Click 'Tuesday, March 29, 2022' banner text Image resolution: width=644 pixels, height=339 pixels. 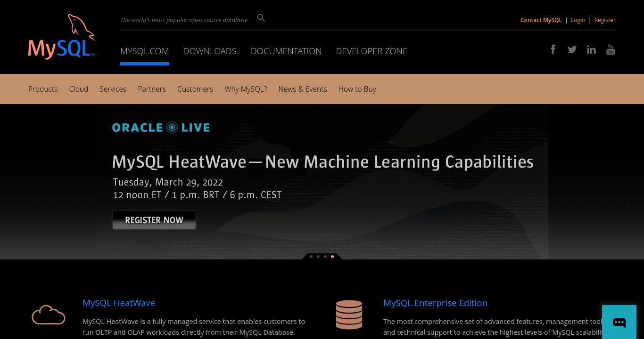168,182
